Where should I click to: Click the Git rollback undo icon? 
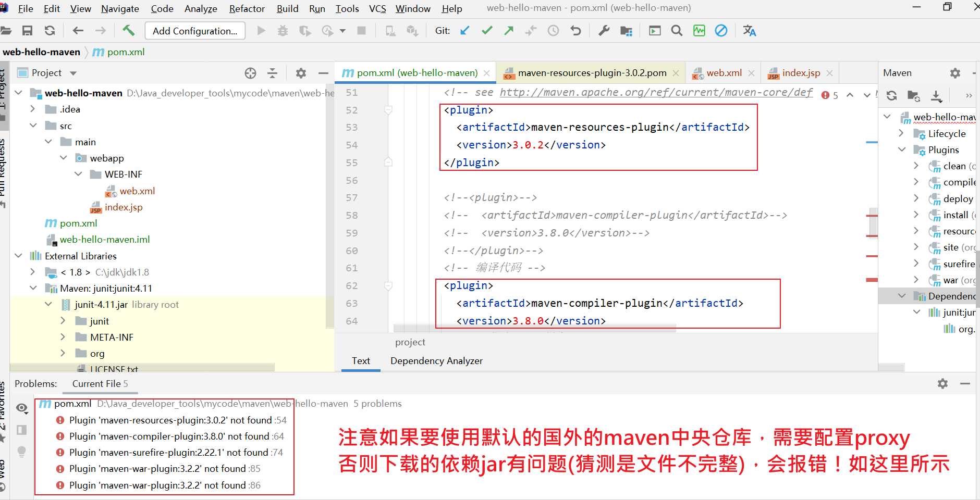(x=575, y=31)
